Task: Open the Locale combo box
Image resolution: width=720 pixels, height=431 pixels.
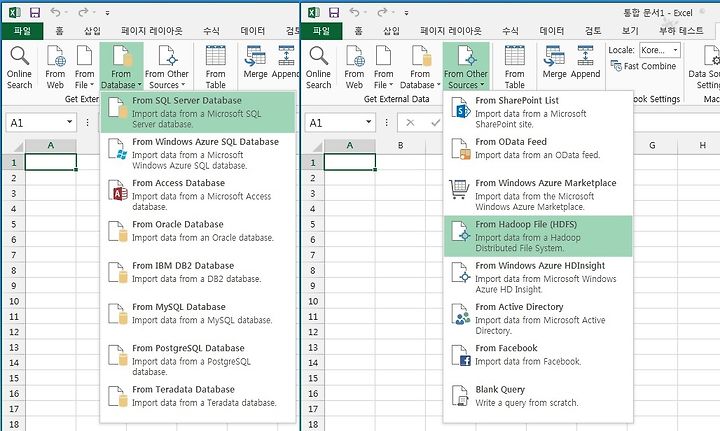Action: pos(660,50)
